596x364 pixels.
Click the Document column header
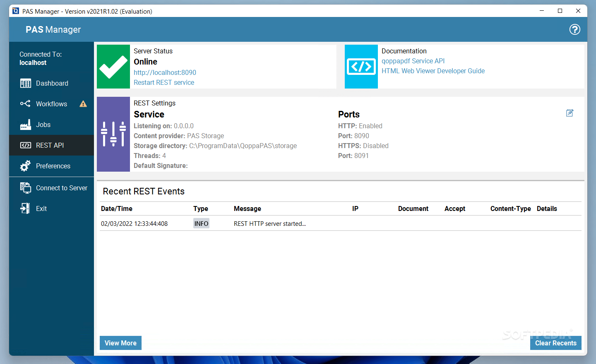point(413,208)
